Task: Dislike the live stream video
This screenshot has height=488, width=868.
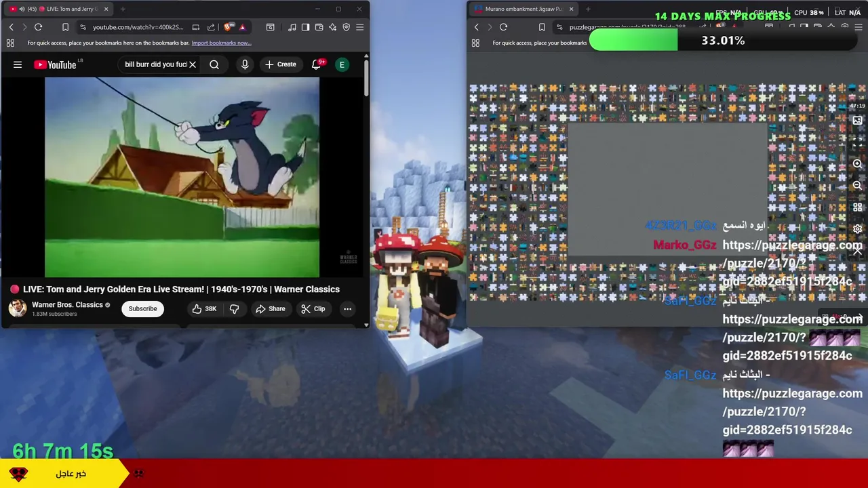Action: click(235, 308)
